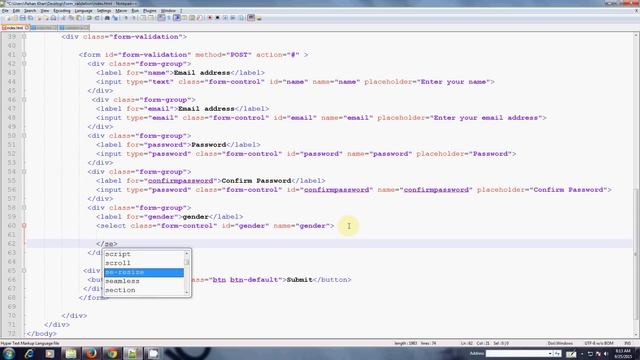
Task: Place cursor on line 60 select tag
Action: click(215, 226)
